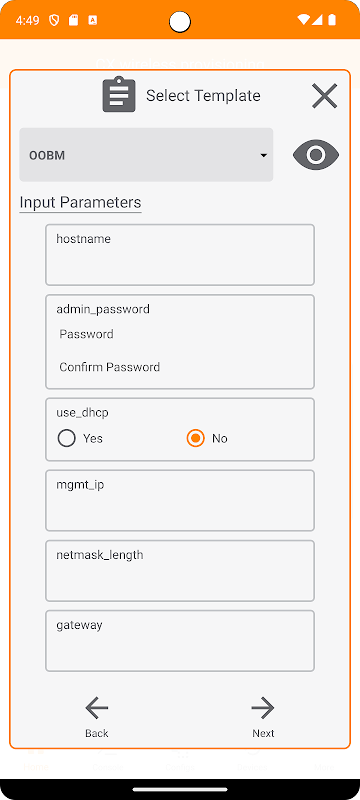
Task: Tap the Next label
Action: [263, 733]
